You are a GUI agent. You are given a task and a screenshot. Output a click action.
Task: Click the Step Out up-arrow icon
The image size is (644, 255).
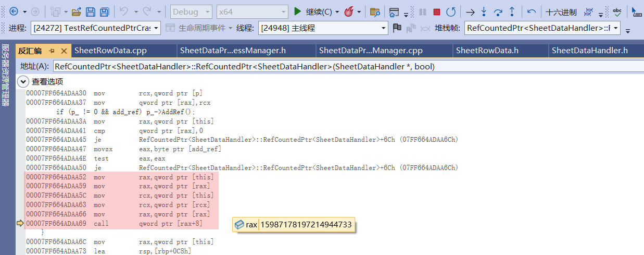(x=512, y=11)
